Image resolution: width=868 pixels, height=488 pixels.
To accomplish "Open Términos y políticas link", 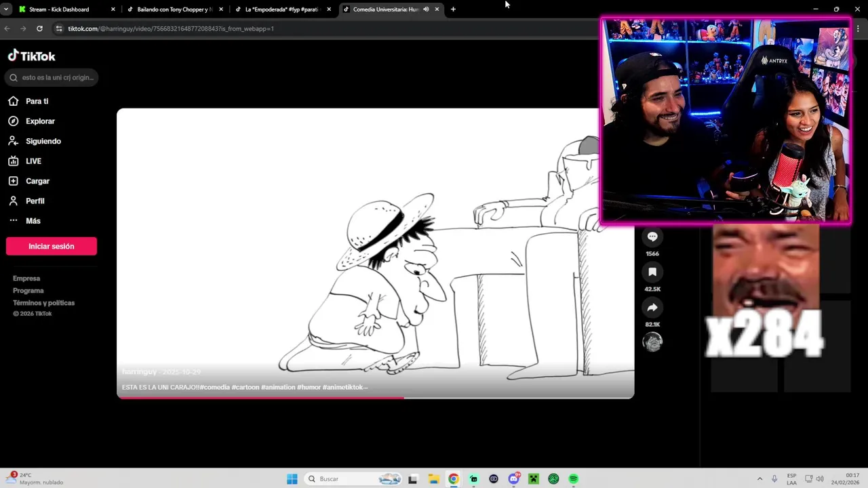I will (x=44, y=303).
